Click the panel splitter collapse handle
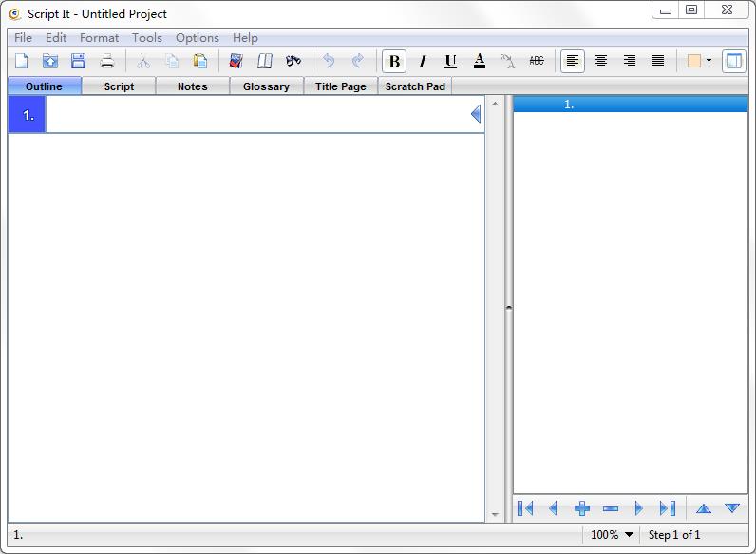 tap(509, 307)
